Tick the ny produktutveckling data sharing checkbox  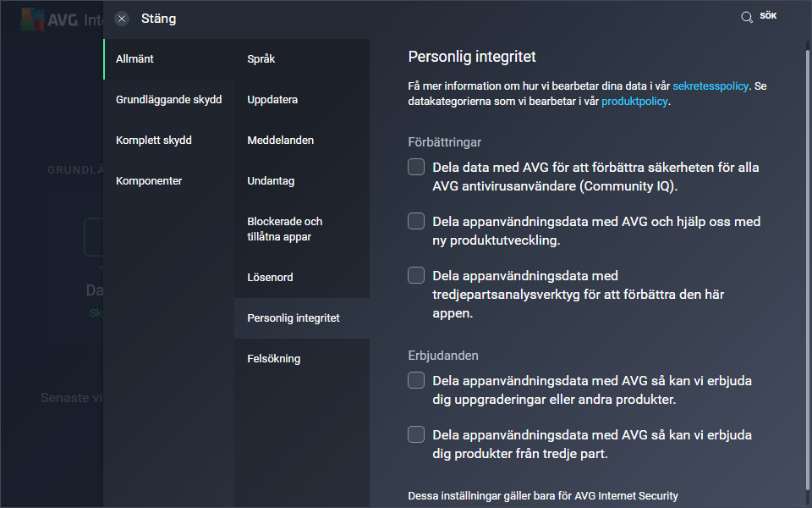point(416,221)
